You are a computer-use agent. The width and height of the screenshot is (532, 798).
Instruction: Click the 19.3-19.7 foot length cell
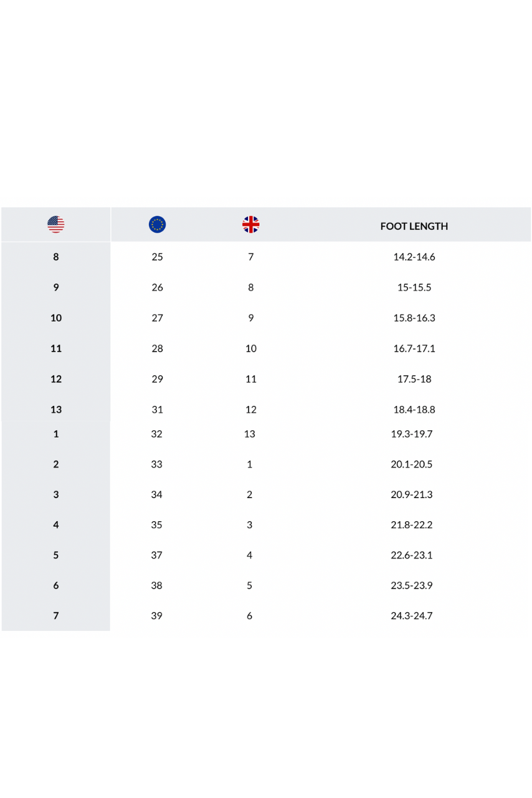point(412,434)
